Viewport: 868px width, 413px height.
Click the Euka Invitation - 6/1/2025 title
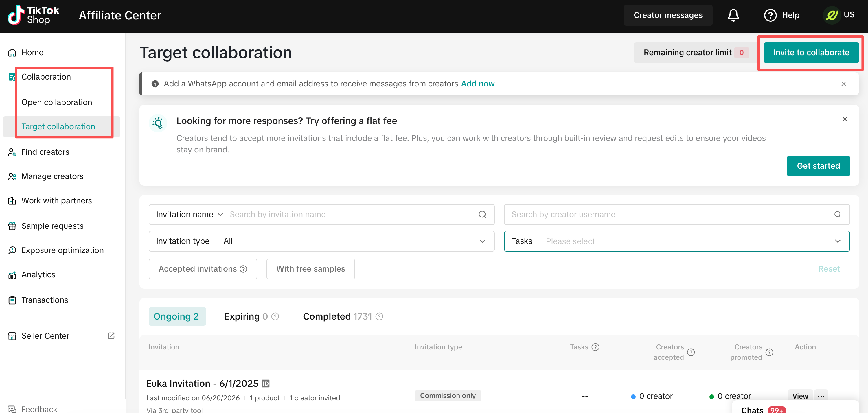(202, 384)
